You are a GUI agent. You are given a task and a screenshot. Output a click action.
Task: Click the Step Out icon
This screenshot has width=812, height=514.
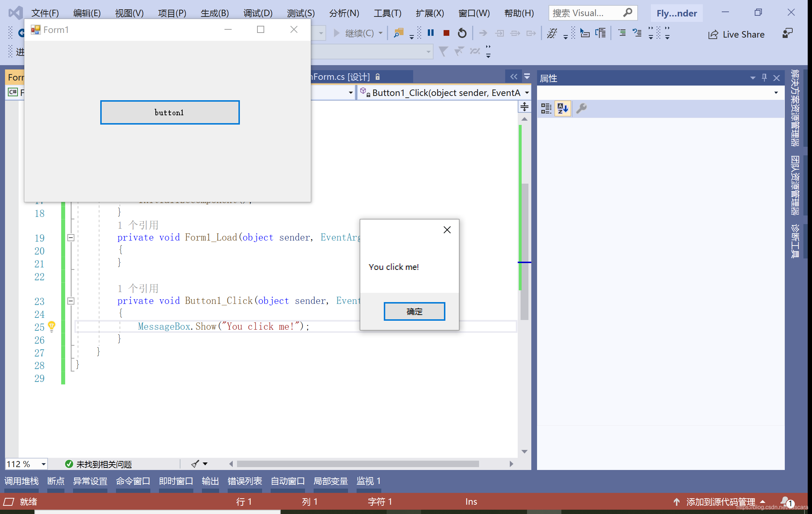click(531, 33)
